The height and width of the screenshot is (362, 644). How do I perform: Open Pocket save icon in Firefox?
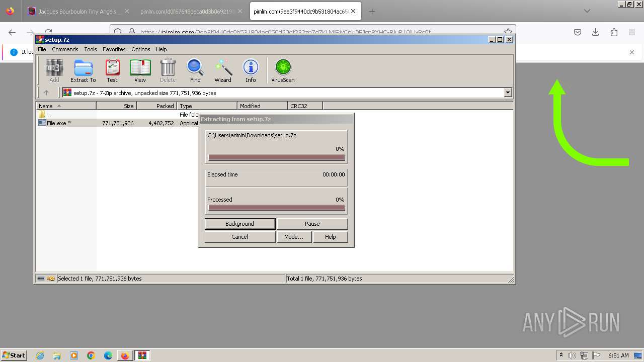(x=578, y=32)
